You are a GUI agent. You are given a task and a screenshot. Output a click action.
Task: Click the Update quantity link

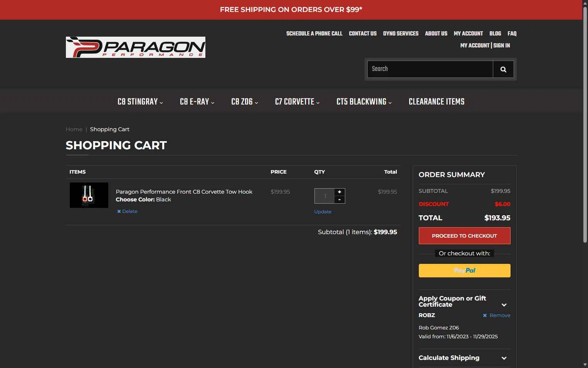pos(323,212)
